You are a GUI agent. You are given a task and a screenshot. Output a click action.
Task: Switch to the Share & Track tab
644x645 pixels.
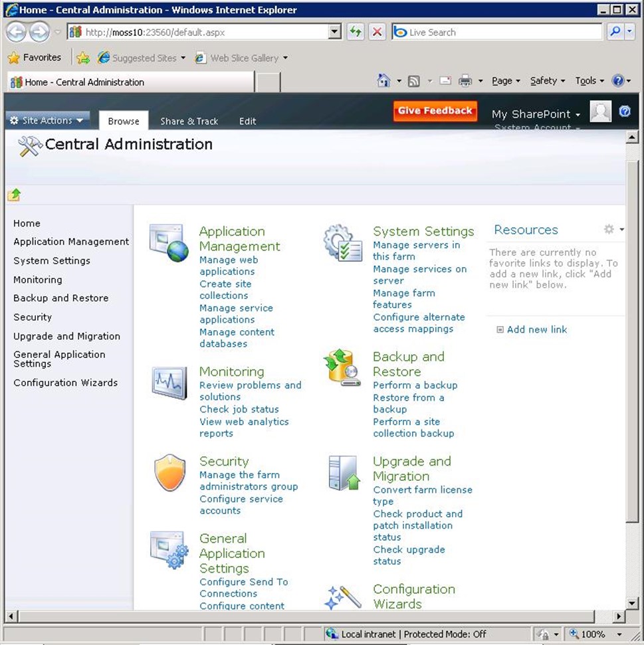pyautogui.click(x=189, y=121)
